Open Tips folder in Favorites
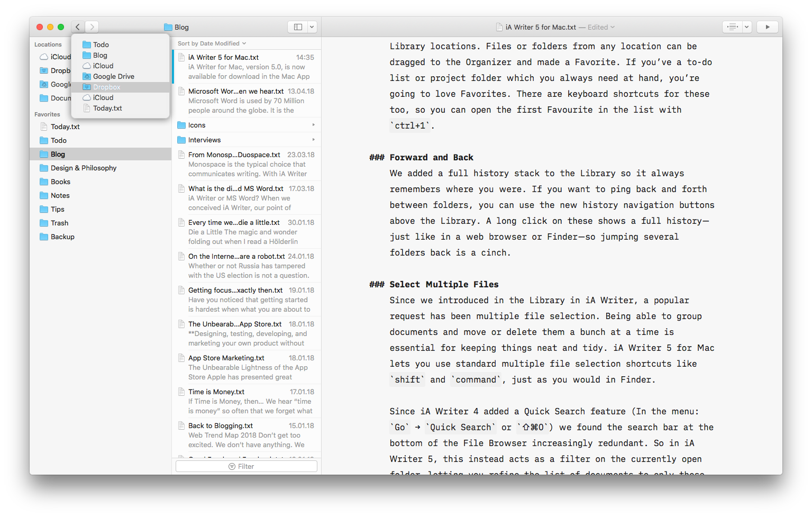Image resolution: width=812 pixels, height=517 pixels. [101, 210]
